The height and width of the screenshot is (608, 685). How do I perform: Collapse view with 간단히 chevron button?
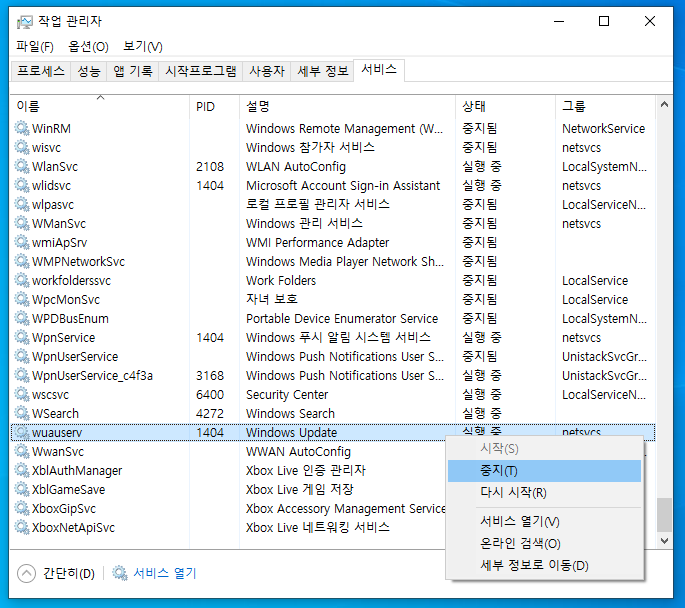(x=27, y=573)
